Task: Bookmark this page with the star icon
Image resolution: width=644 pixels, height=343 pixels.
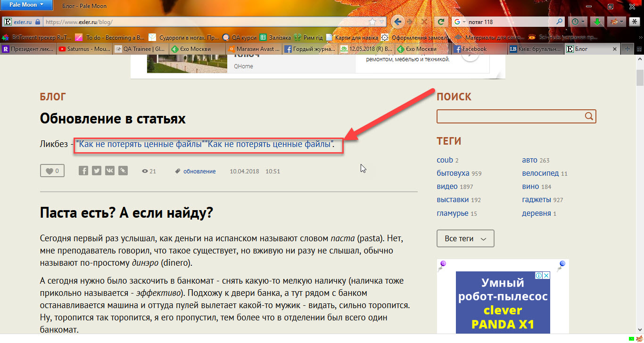Action: click(372, 22)
